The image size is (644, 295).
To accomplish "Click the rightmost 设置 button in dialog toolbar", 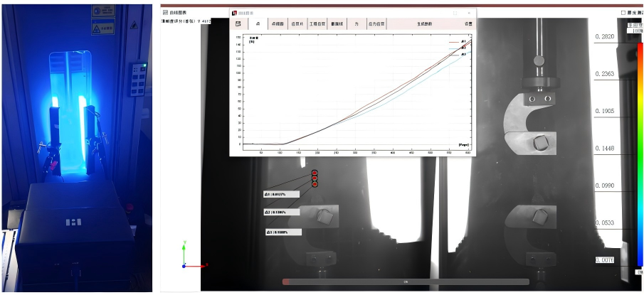I will pyautogui.click(x=468, y=23).
